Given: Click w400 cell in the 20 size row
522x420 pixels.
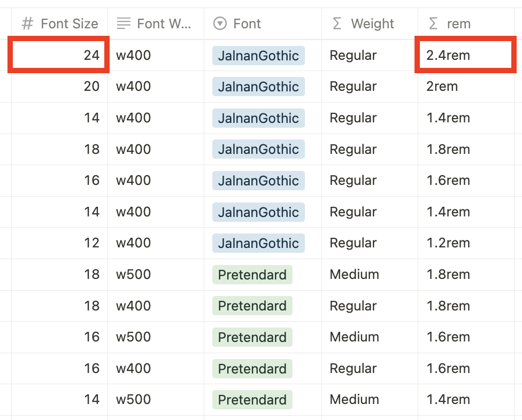Looking at the screenshot, I should click(x=156, y=87).
